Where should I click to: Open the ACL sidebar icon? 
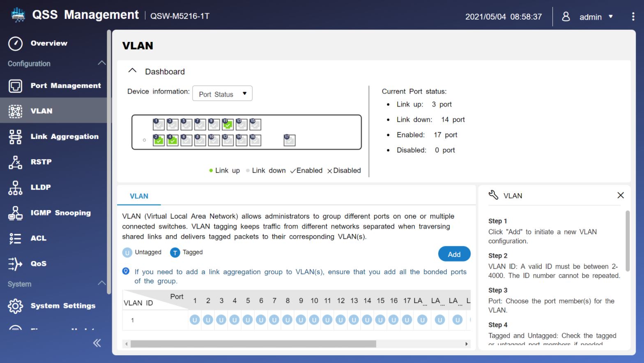coord(16,239)
